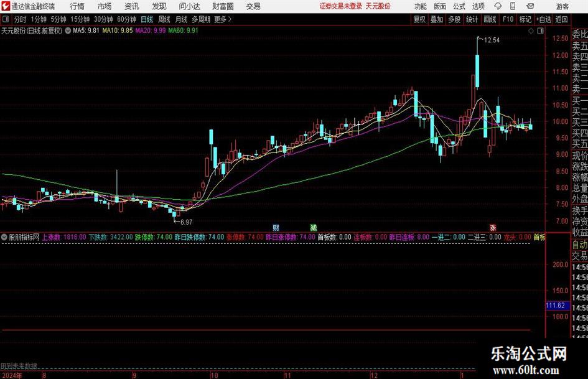Open the 版面 menu
588x379 pixels.
click(439, 6)
